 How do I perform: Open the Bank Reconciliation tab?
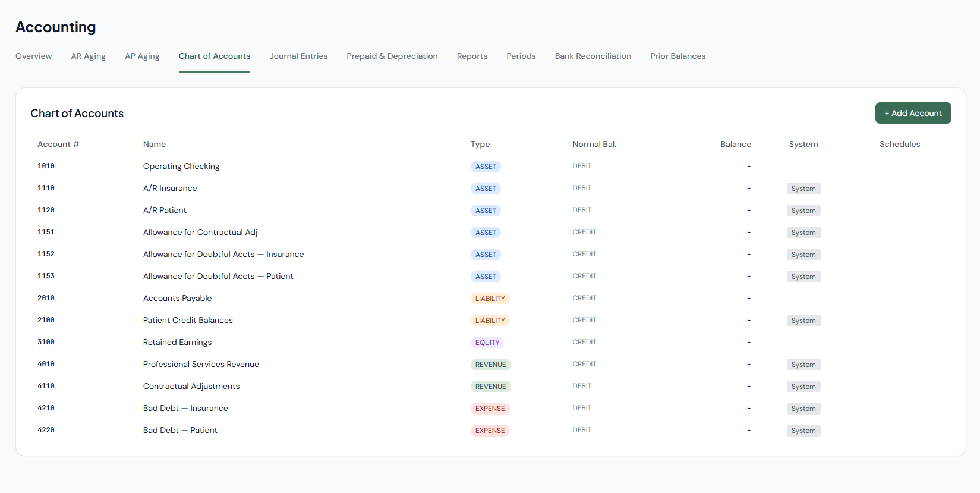pos(593,56)
